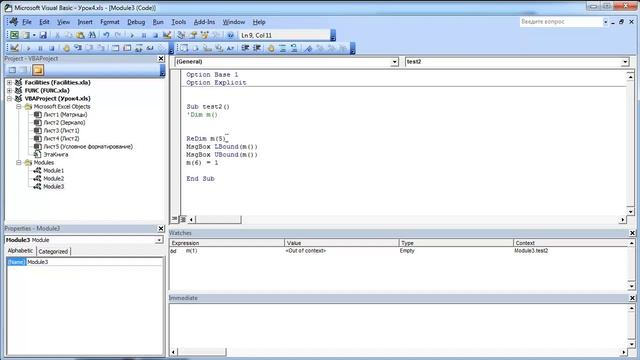
Task: Select Module1 in project tree
Action: tap(53, 171)
